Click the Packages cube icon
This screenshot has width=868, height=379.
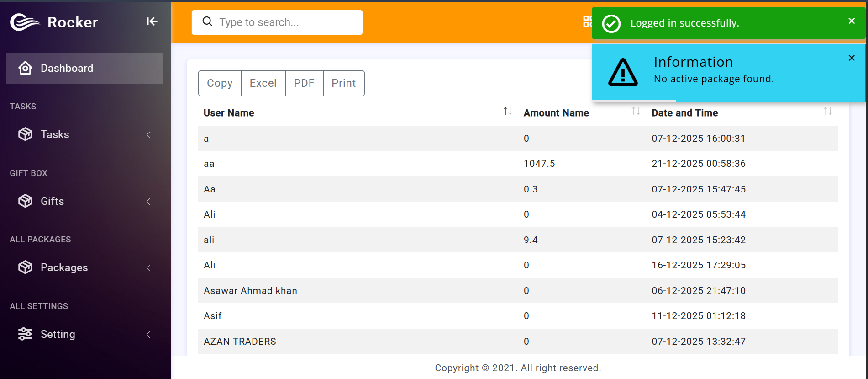click(x=25, y=267)
